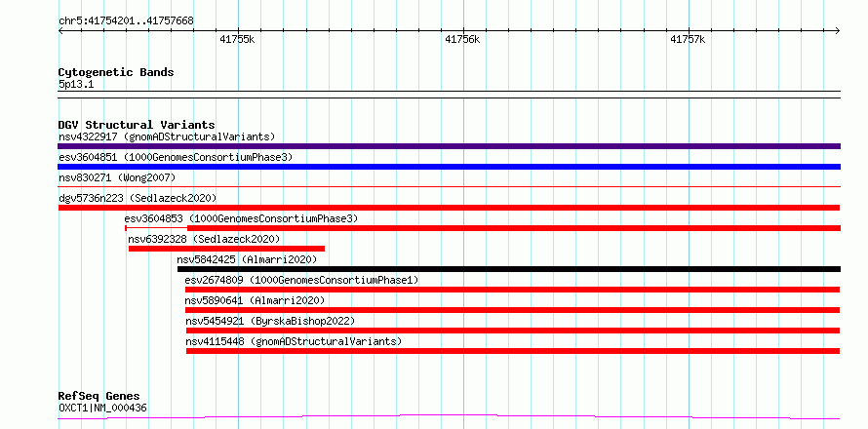Open the RefSeq Genes track title
Viewport: 868px width, 429px height.
coord(99,397)
